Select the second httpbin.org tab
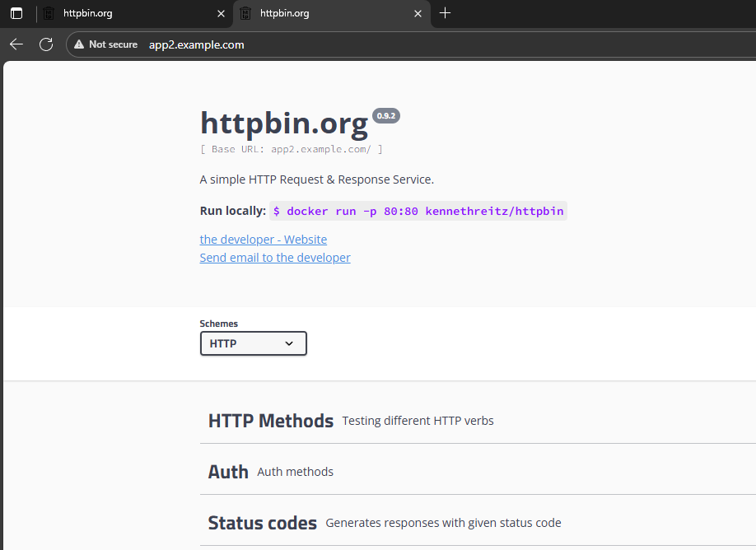Image resolution: width=756 pixels, height=550 pixels. pos(332,13)
